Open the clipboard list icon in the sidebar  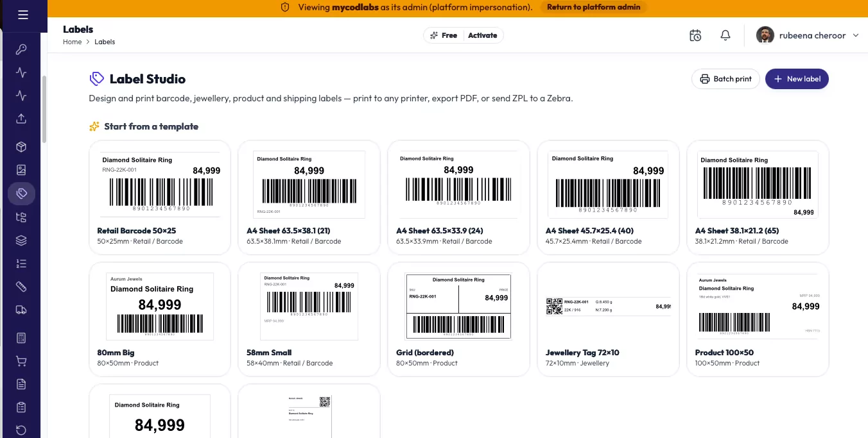[x=21, y=407]
